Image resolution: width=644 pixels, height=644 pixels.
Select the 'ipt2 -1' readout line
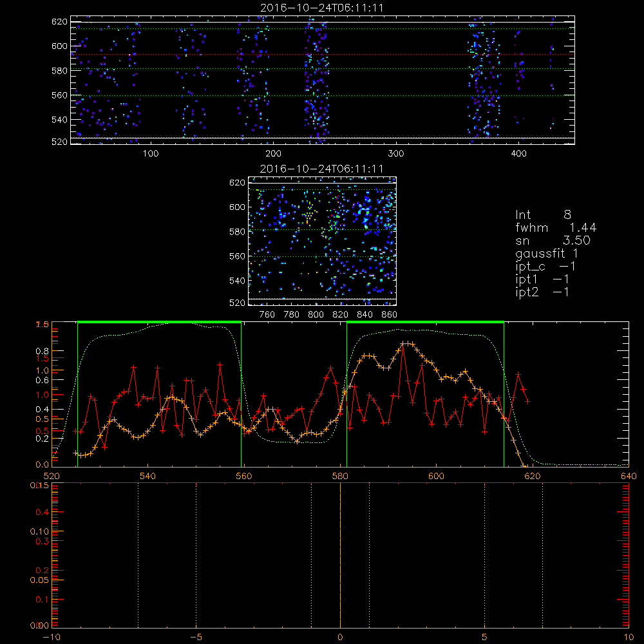pyautogui.click(x=542, y=292)
